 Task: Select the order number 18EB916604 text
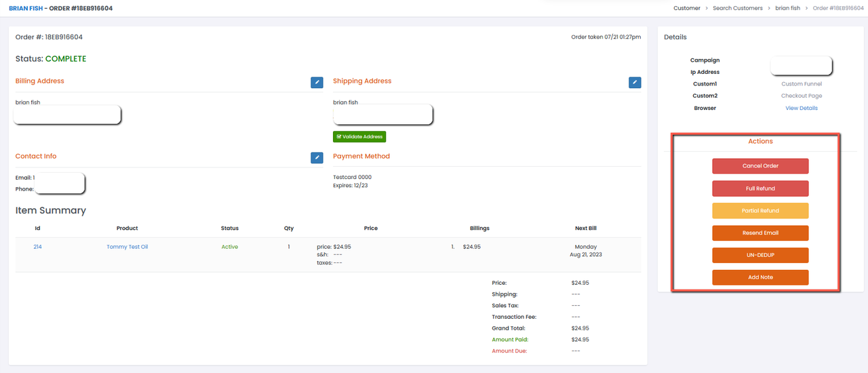click(63, 37)
